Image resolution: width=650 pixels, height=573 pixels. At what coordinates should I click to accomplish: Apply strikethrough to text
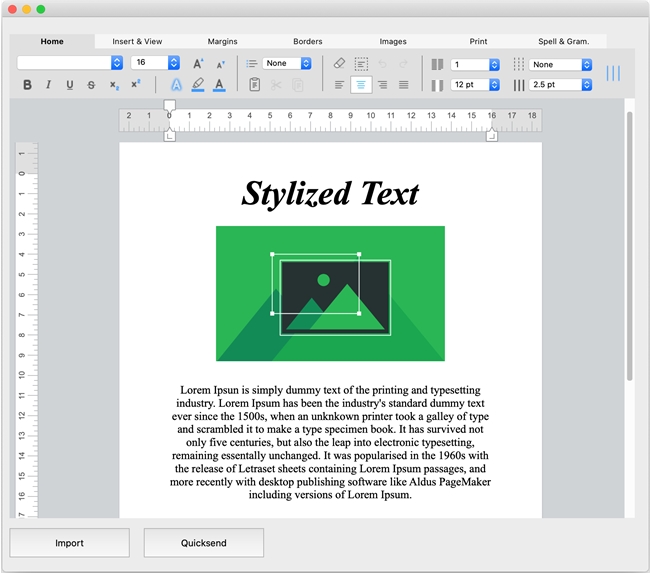coord(91,85)
